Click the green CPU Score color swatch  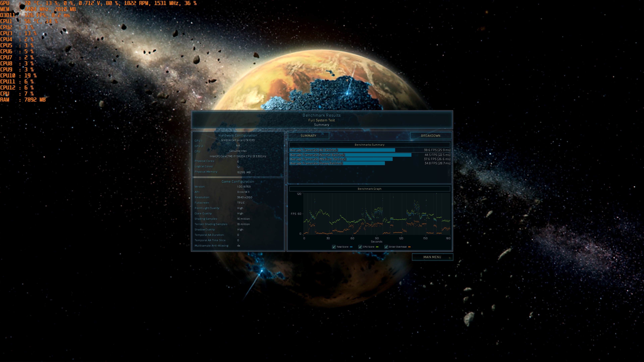tap(377, 247)
